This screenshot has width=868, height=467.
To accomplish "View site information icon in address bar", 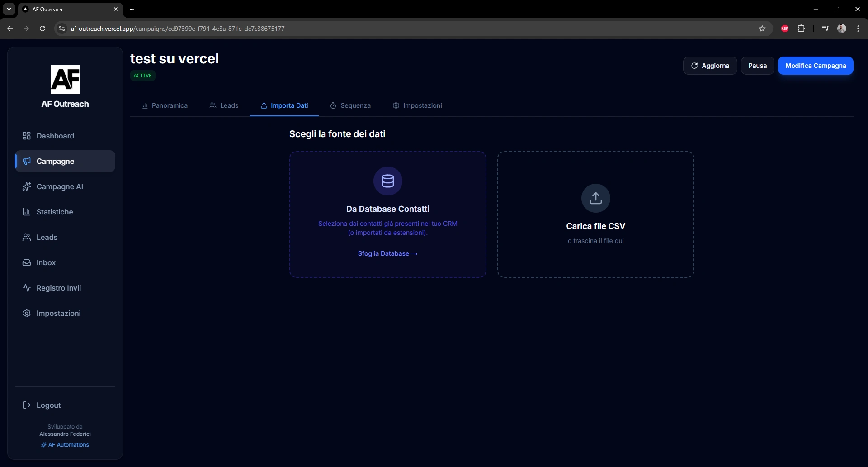I will point(62,29).
